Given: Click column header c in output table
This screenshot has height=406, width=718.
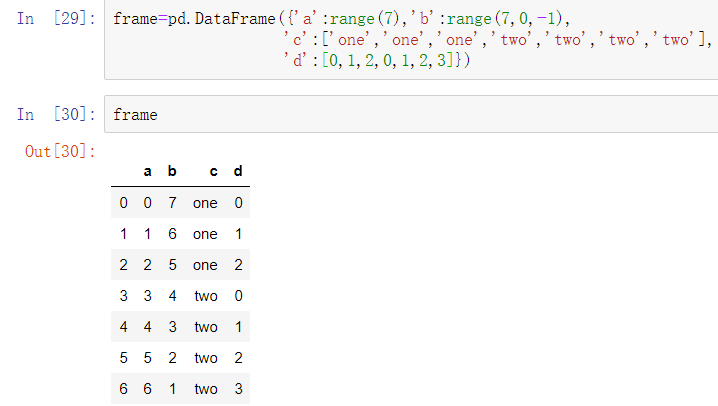Looking at the screenshot, I should click(213, 171).
